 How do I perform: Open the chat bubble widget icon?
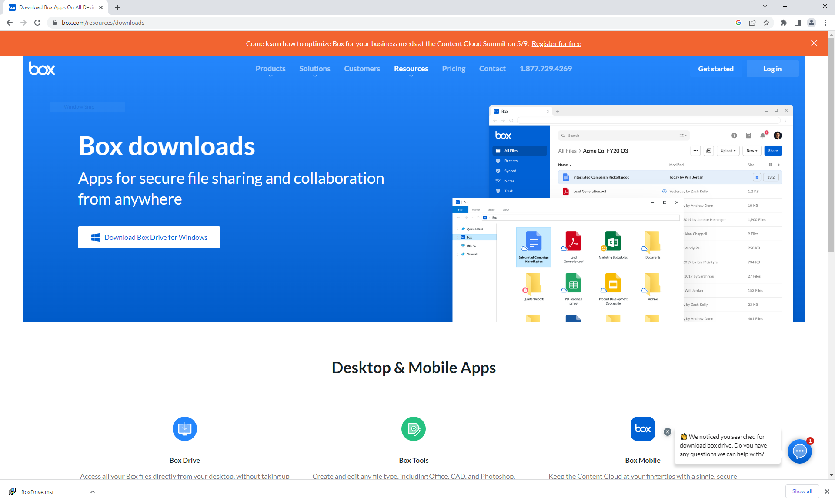click(x=799, y=451)
